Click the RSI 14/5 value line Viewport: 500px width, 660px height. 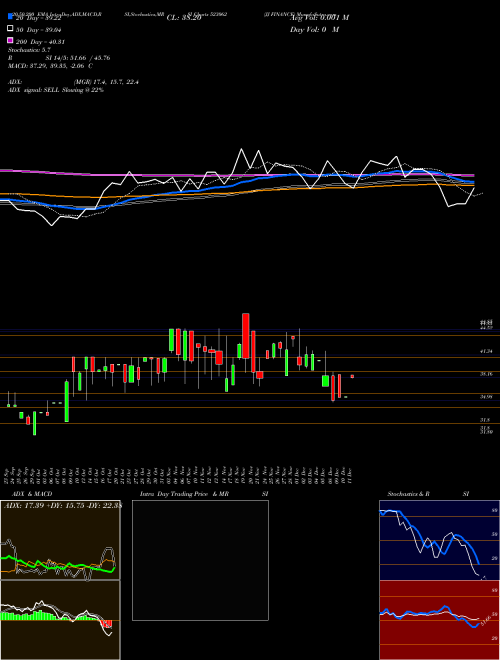tap(59, 58)
